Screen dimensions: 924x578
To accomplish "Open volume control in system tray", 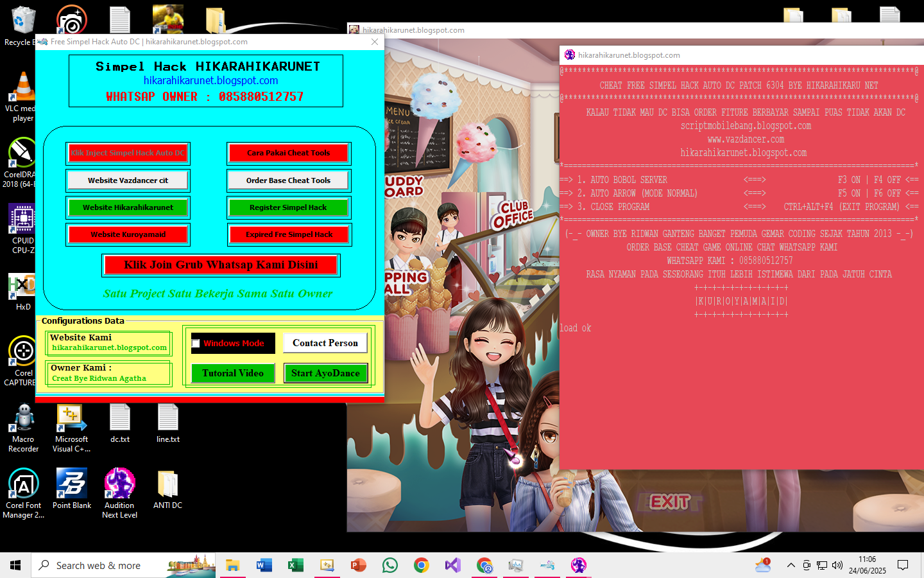I will 837,565.
